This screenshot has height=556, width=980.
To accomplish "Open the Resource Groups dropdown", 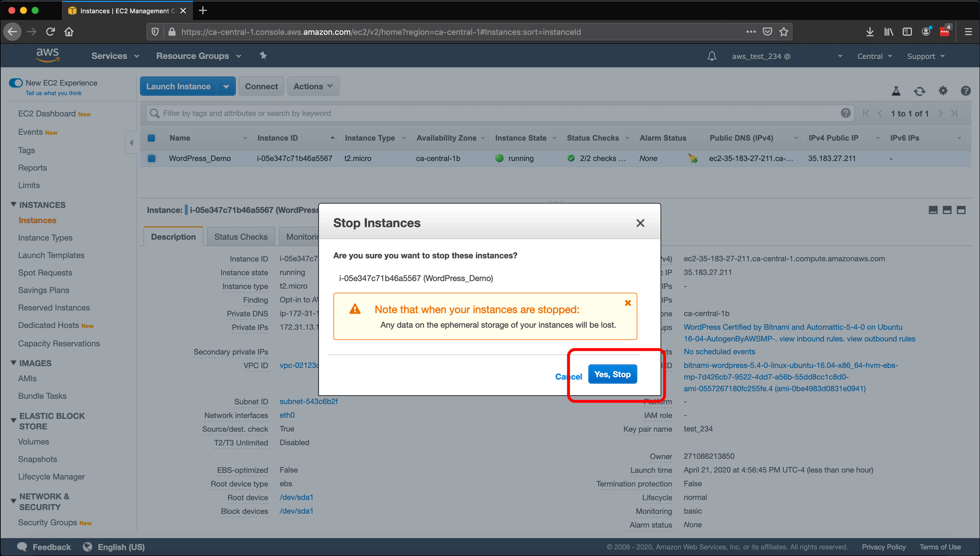I will [199, 56].
